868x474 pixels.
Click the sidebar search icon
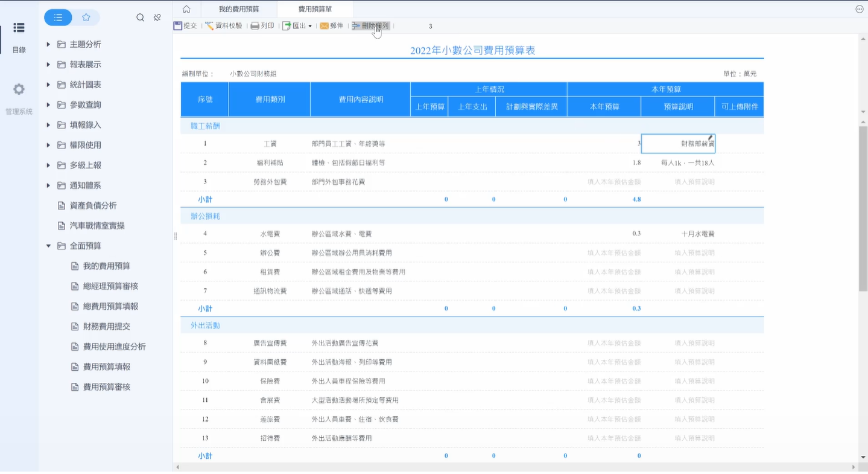141,18
